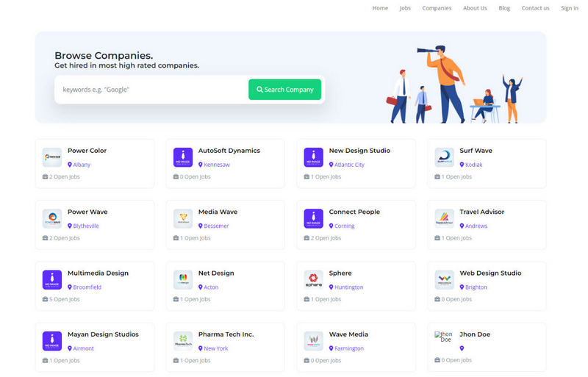This screenshot has height=377, width=588.
Task: Click briefcase icon in Web Design Studio card
Action: (x=437, y=299)
